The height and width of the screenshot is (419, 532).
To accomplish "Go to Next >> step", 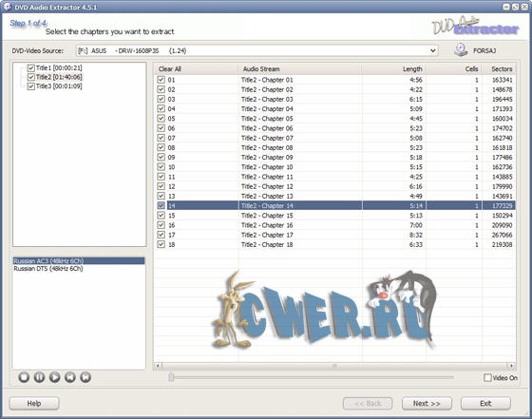I will click(427, 404).
